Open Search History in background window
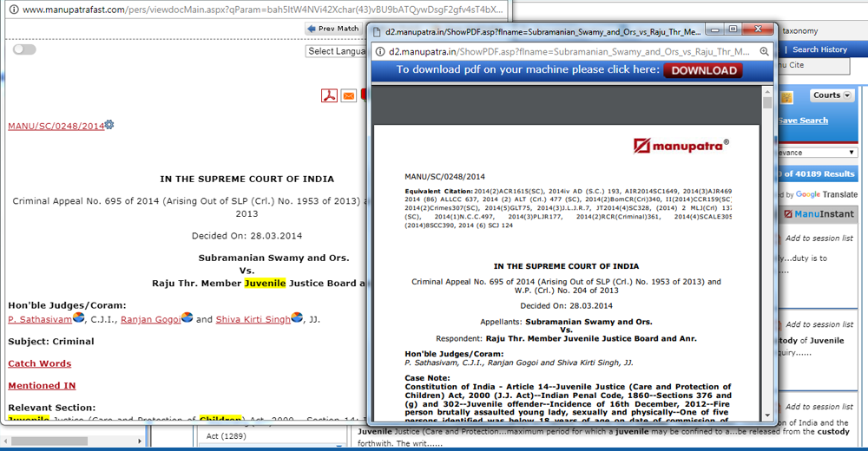 point(820,49)
